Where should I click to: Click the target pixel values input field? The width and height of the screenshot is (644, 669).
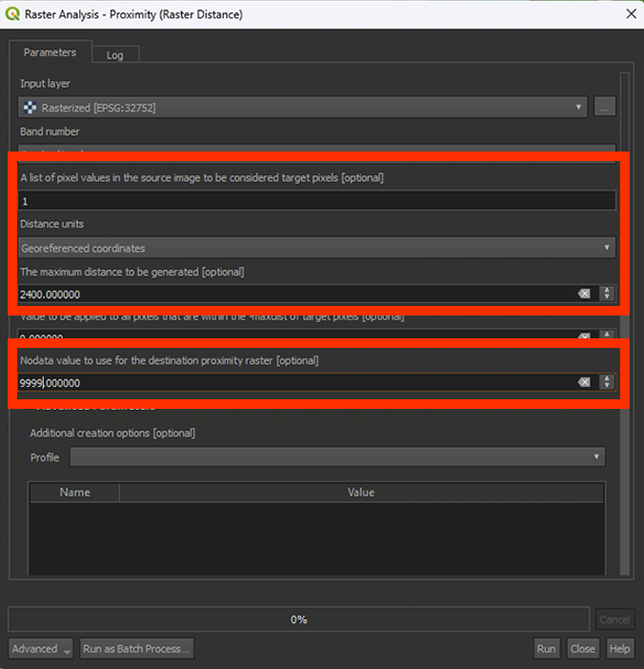pos(316,201)
